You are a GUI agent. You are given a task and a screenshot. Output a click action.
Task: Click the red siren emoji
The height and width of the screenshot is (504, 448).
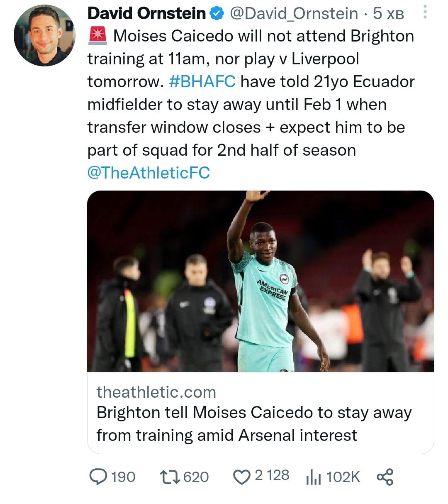98,37
